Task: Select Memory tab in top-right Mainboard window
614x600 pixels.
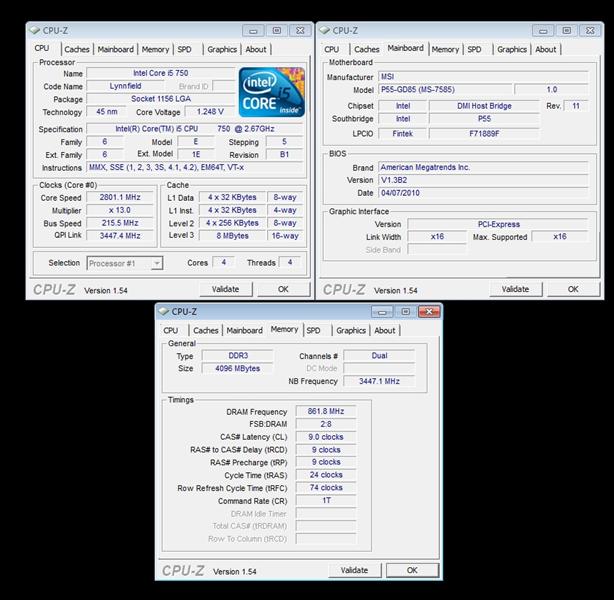Action: (445, 49)
